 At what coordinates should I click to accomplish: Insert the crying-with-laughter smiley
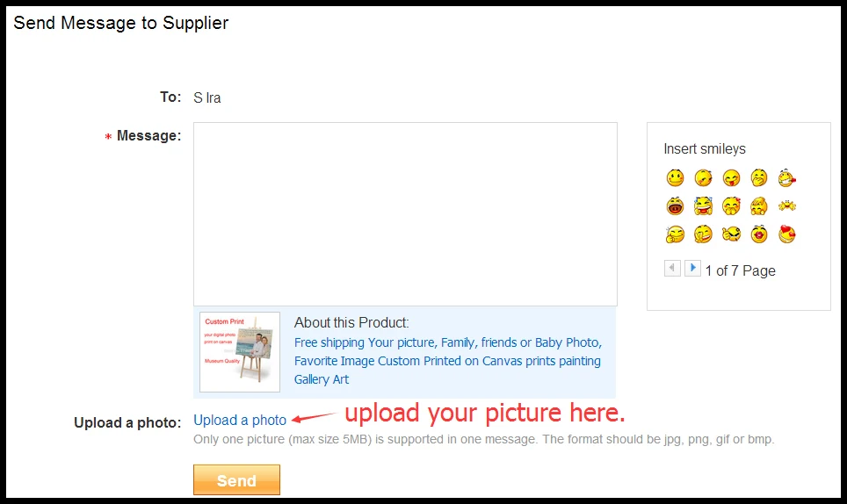[703, 206]
